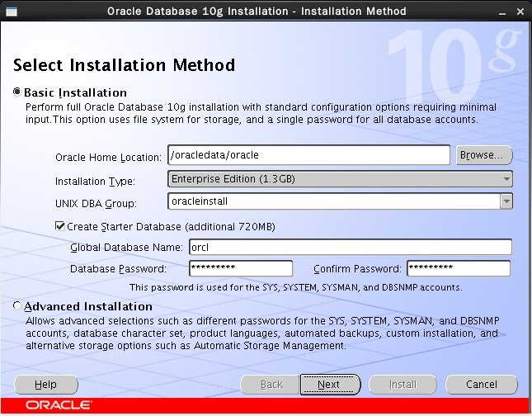Select the Advanced Installation radio button
Viewport: 532px width, 416px height.
click(17, 305)
